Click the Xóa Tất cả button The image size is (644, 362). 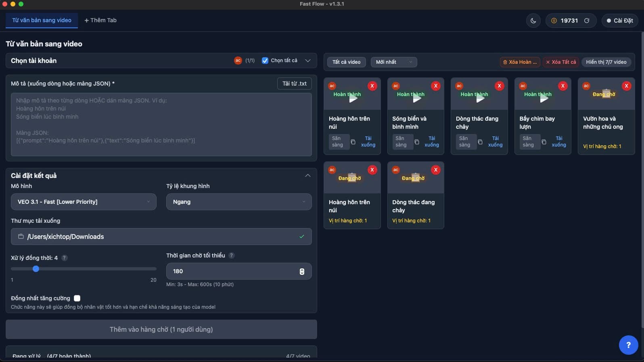click(560, 62)
